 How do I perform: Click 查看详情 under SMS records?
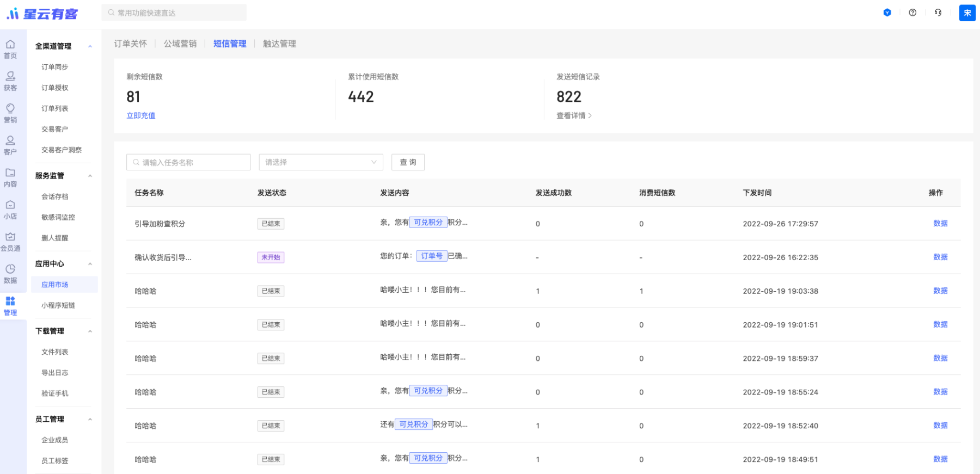coord(574,115)
